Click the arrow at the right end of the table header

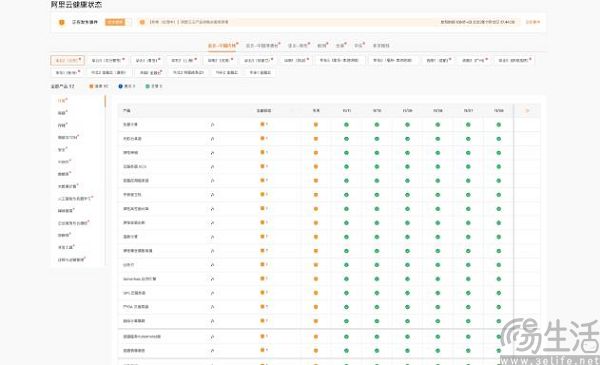527,111
